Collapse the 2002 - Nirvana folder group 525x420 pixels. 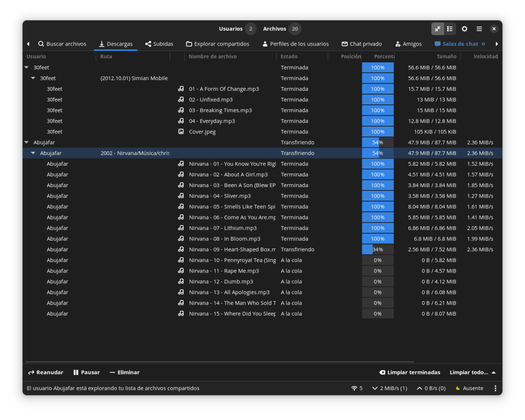pyautogui.click(x=33, y=153)
